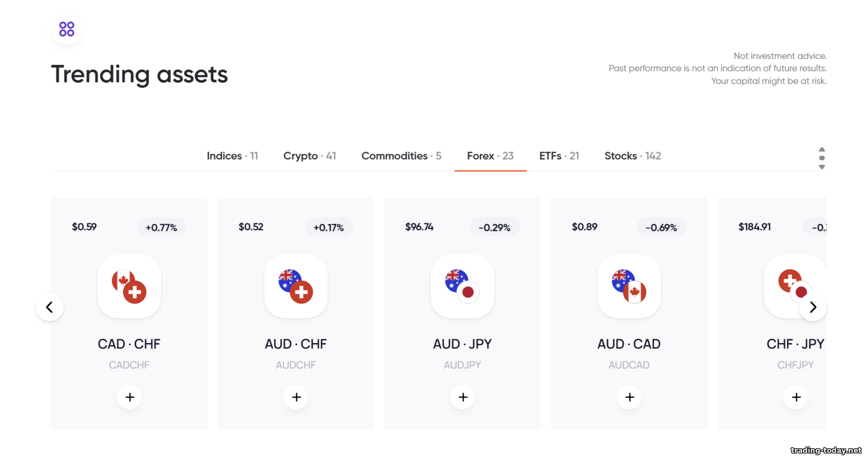Click the CAD·CHF flag pair icon

[129, 286]
